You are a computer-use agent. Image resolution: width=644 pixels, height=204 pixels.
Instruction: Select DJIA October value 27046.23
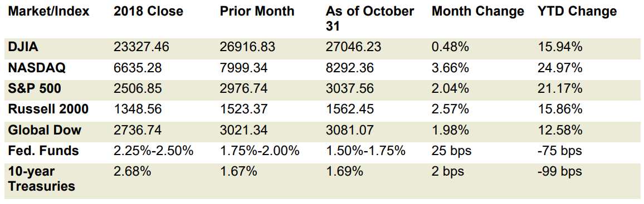click(x=353, y=47)
